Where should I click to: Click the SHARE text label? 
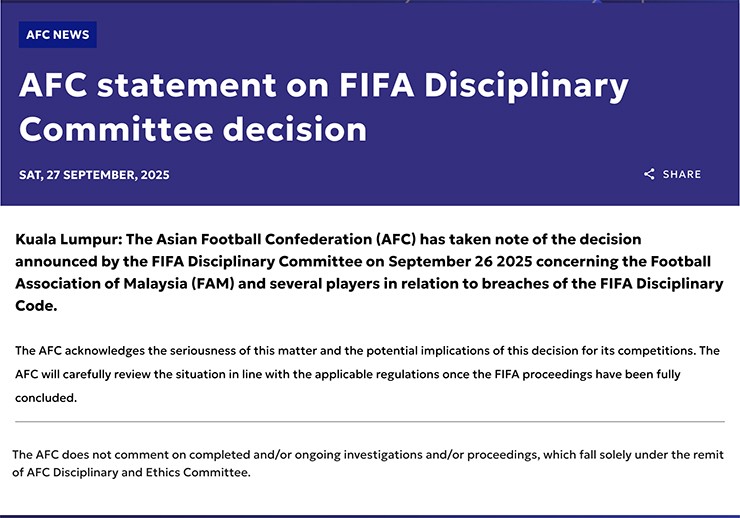point(682,174)
